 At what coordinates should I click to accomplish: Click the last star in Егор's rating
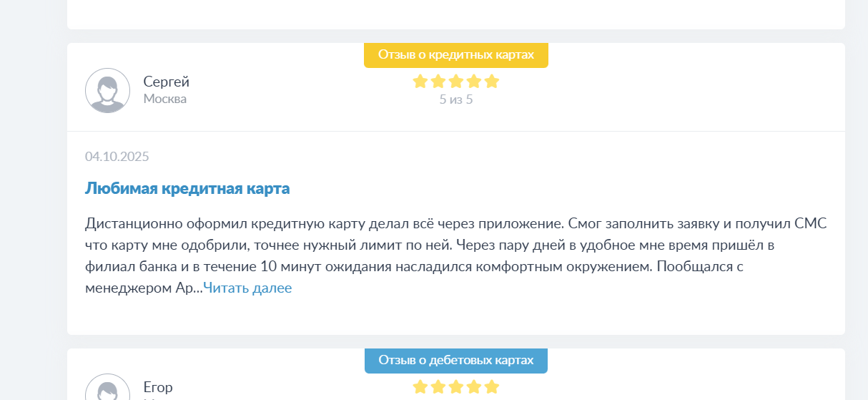[x=492, y=387]
